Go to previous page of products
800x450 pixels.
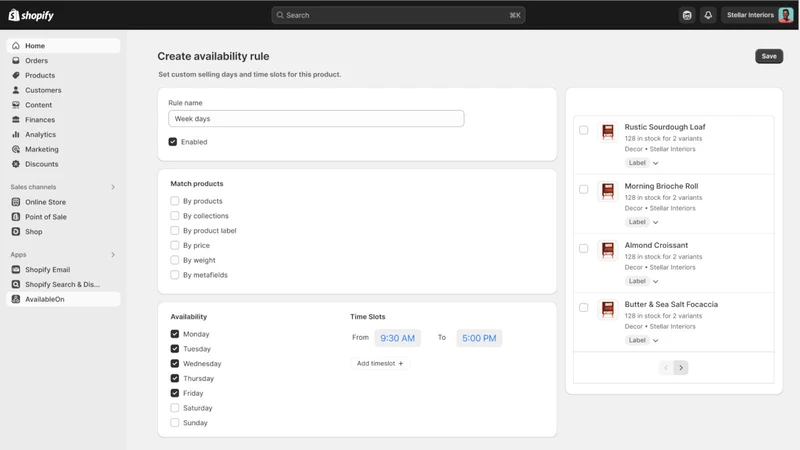tap(666, 368)
